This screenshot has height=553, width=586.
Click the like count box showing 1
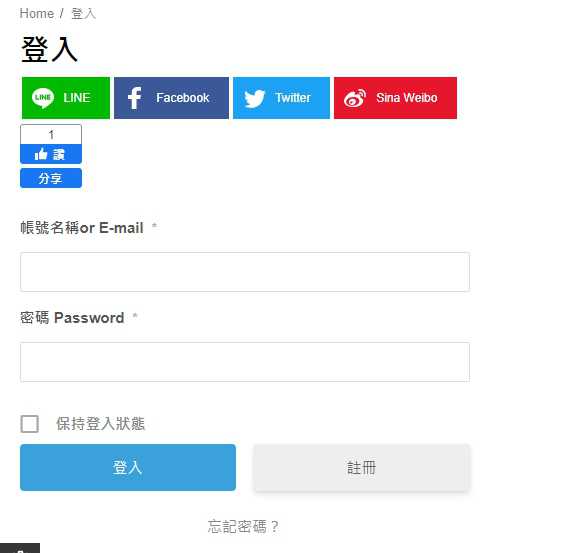click(x=51, y=135)
